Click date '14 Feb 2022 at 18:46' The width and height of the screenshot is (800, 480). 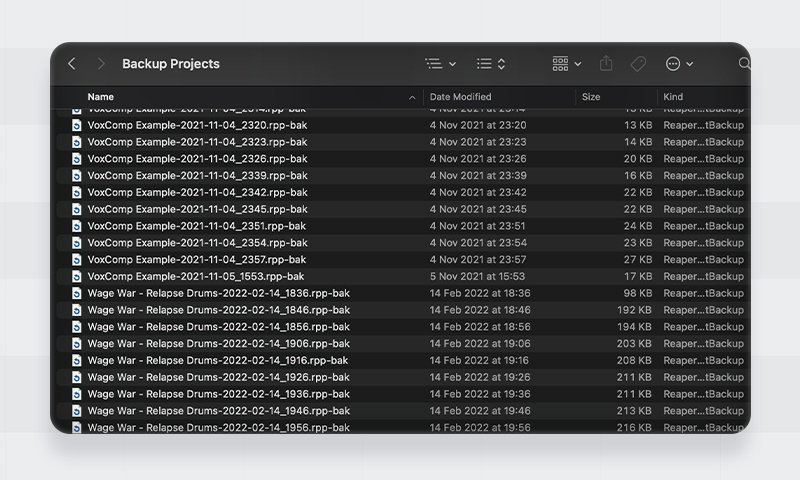click(x=480, y=310)
